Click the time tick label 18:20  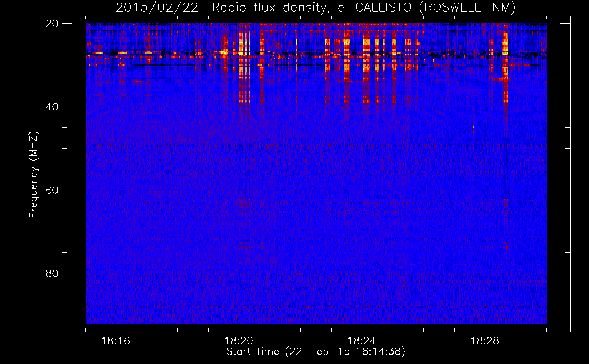tap(239, 341)
